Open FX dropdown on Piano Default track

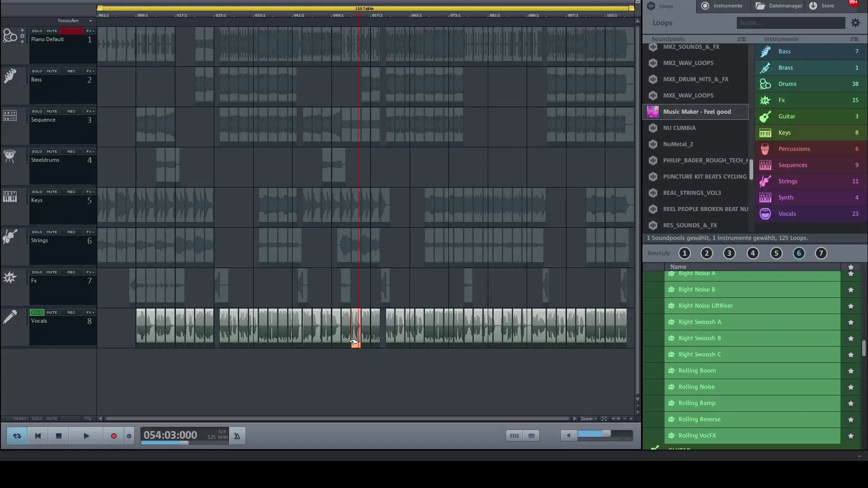[x=90, y=31]
